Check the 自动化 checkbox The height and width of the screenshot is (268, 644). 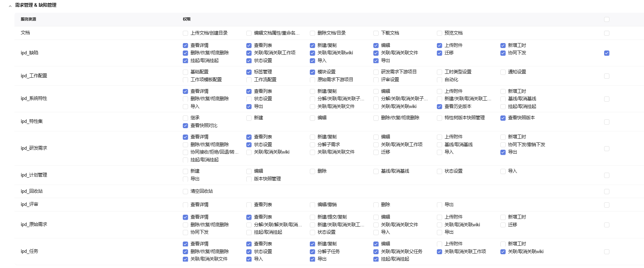tap(439, 80)
